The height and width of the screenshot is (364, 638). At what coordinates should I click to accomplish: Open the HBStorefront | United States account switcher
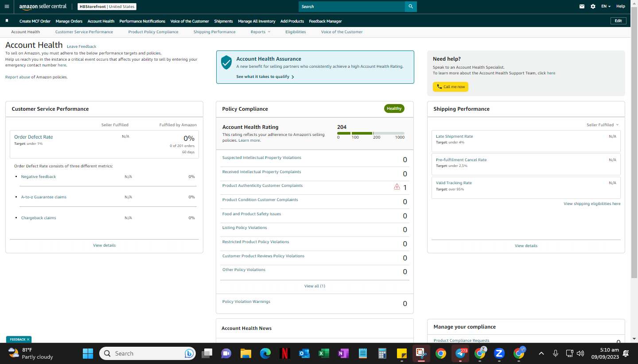coord(107,7)
